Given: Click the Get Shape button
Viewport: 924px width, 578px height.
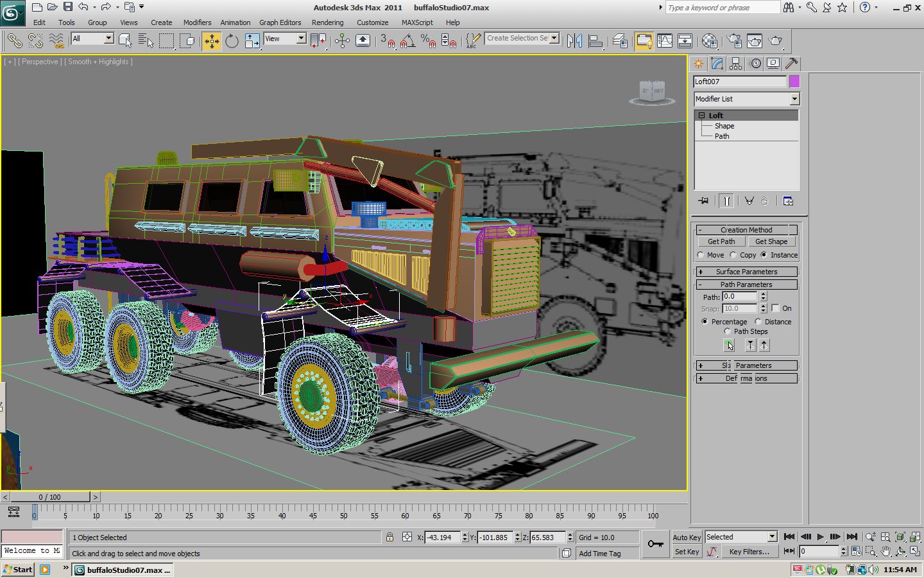Looking at the screenshot, I should click(771, 241).
